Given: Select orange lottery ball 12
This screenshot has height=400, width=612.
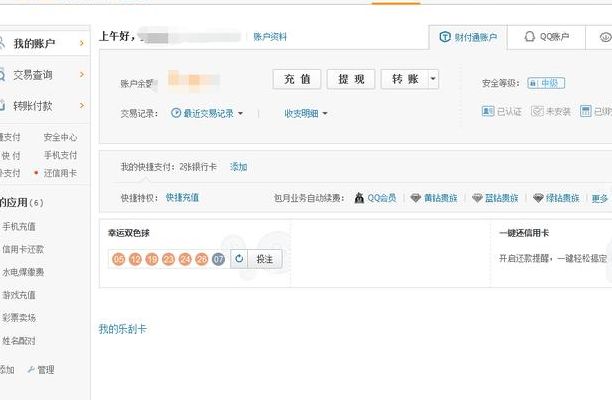Looking at the screenshot, I should coord(135,259).
